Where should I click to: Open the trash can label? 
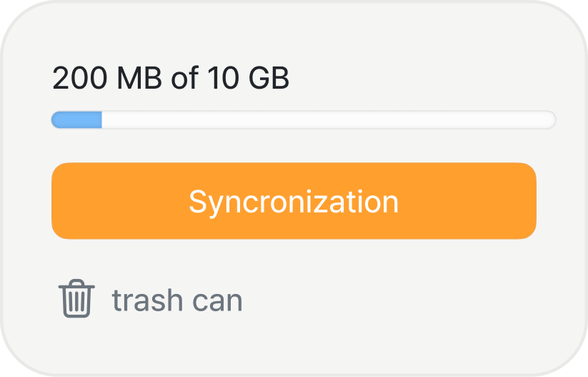(x=177, y=300)
